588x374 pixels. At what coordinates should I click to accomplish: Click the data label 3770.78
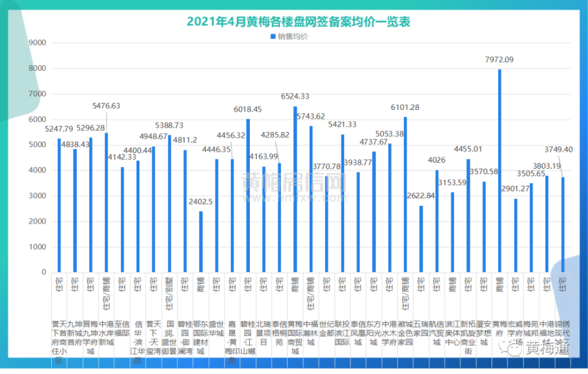click(x=326, y=166)
